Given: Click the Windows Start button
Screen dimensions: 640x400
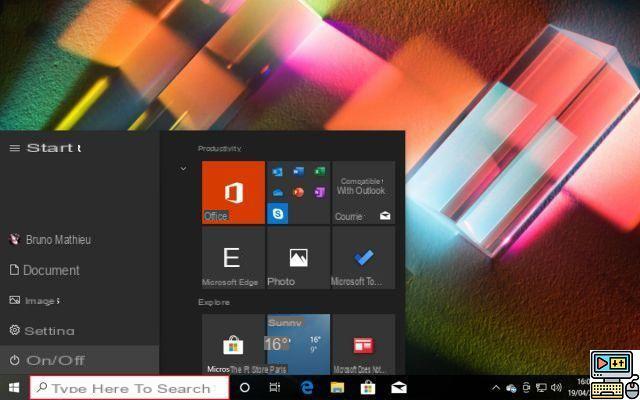Looking at the screenshot, I should click(x=14, y=388).
